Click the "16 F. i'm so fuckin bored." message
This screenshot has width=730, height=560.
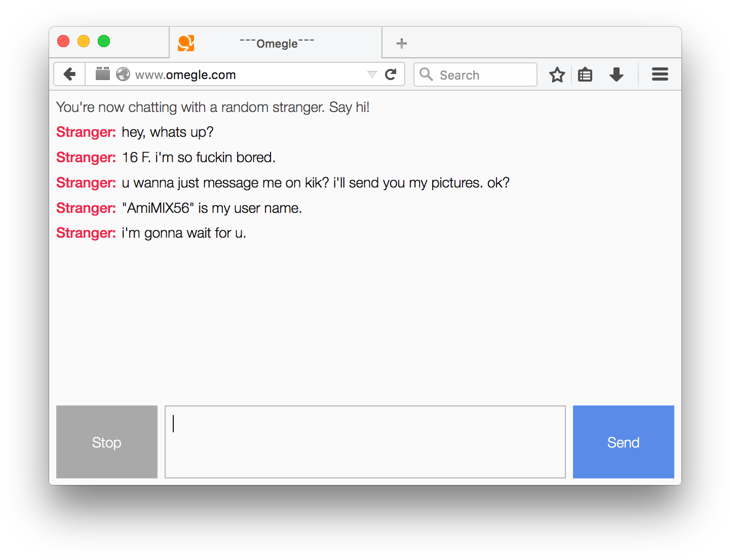pyautogui.click(x=199, y=158)
